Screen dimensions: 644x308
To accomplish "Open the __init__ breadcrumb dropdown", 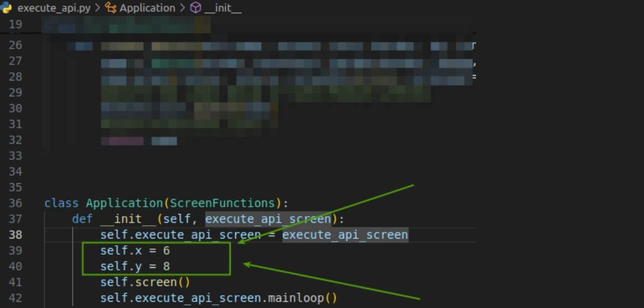I will (223, 8).
